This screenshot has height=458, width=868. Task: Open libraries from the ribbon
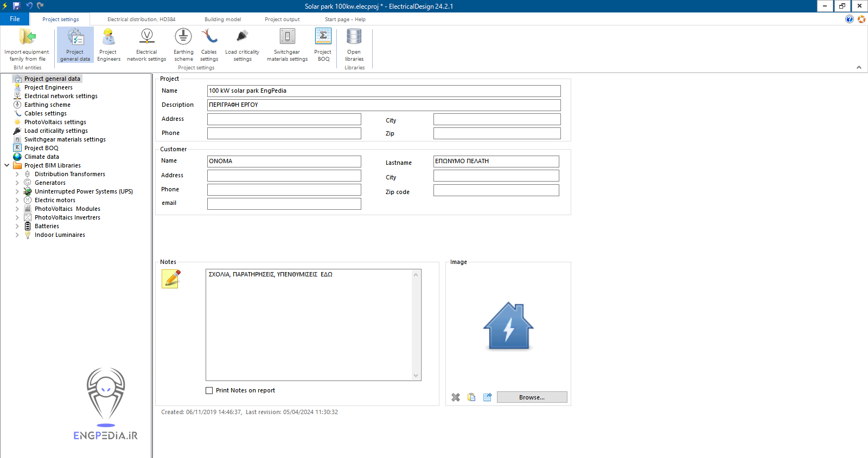pyautogui.click(x=354, y=45)
